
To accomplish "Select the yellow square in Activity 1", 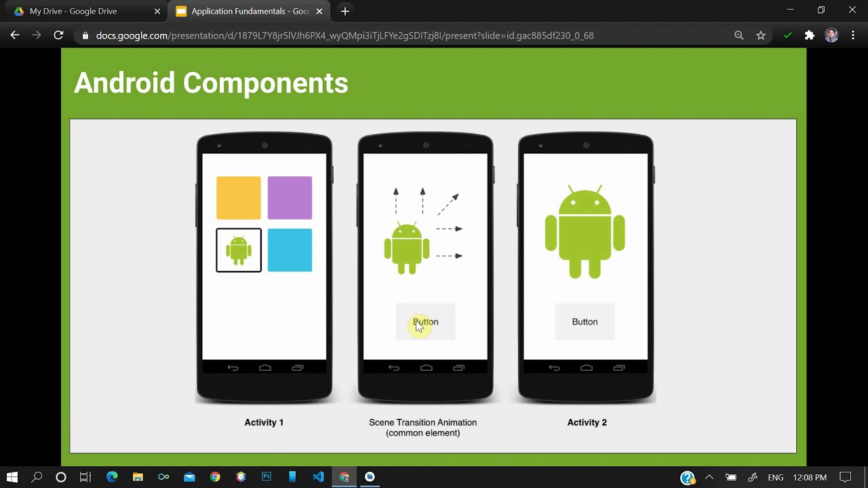I will coord(238,198).
